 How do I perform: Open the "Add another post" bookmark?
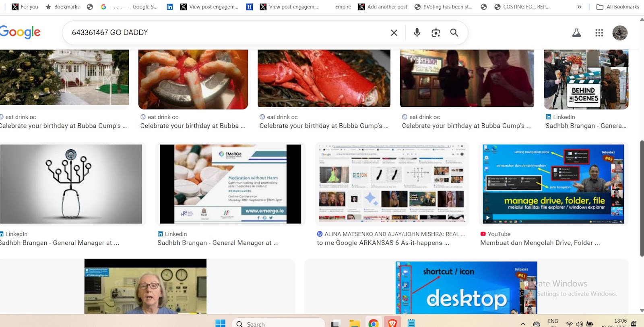tap(383, 7)
